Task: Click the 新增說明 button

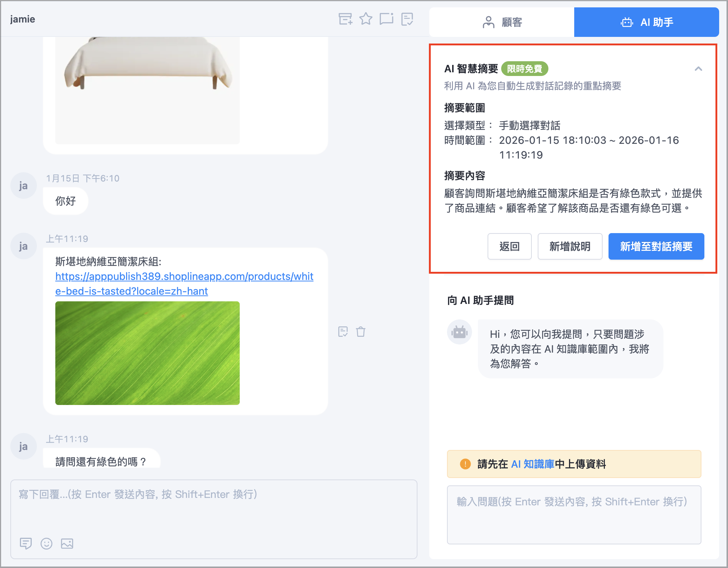Action: point(570,246)
